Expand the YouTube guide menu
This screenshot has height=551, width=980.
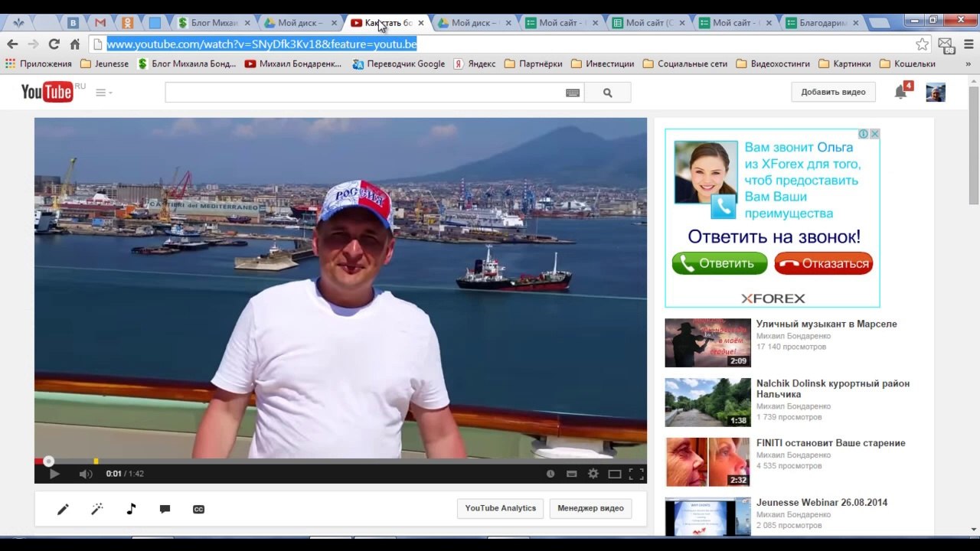click(103, 93)
